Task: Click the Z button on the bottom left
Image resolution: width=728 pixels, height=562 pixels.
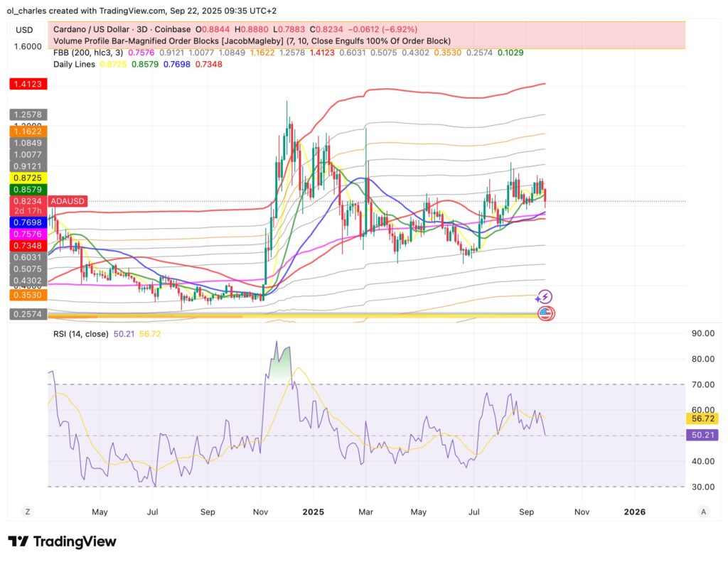Action: point(27,512)
